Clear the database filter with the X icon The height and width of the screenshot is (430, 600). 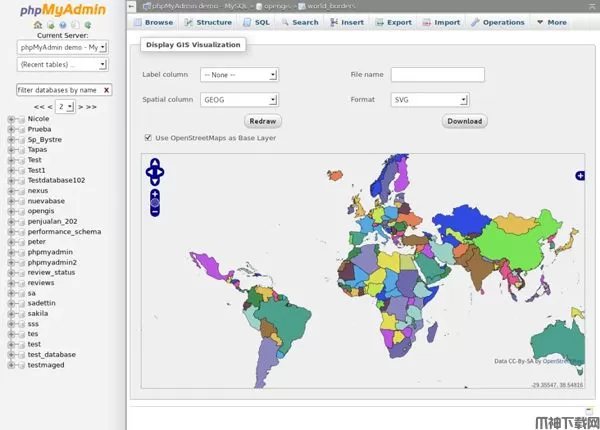point(106,90)
